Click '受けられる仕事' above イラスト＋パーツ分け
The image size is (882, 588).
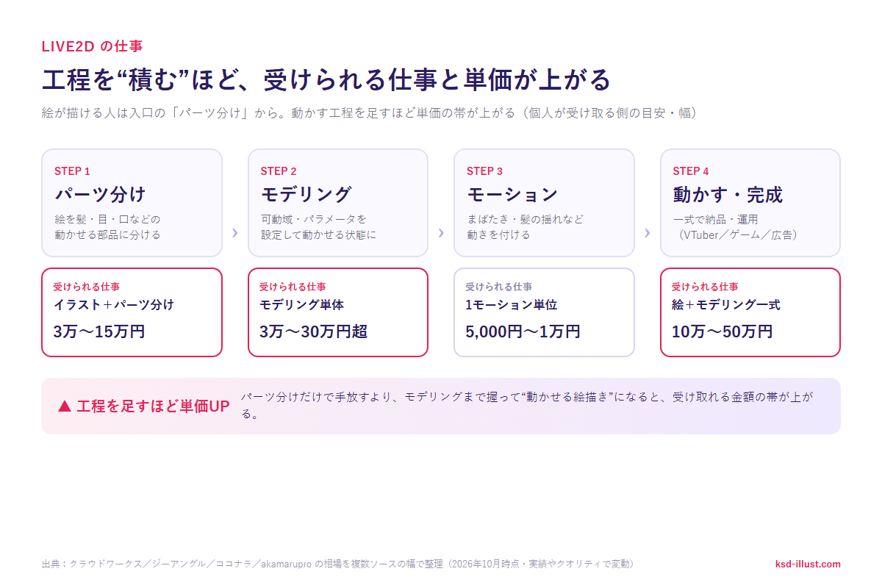(x=87, y=287)
